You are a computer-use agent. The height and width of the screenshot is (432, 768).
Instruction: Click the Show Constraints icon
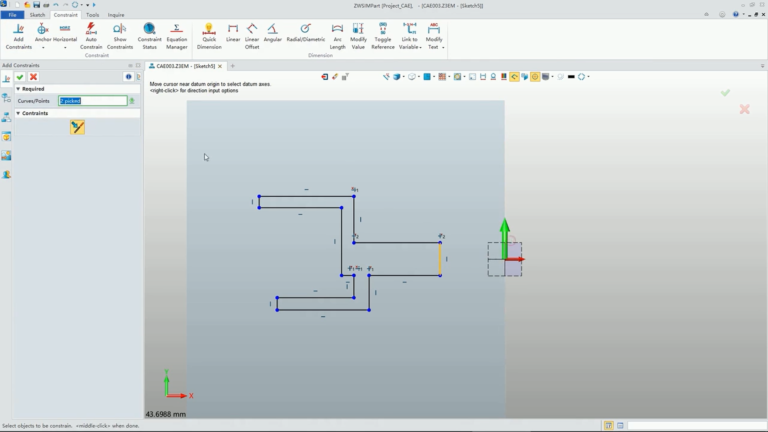pyautogui.click(x=120, y=36)
